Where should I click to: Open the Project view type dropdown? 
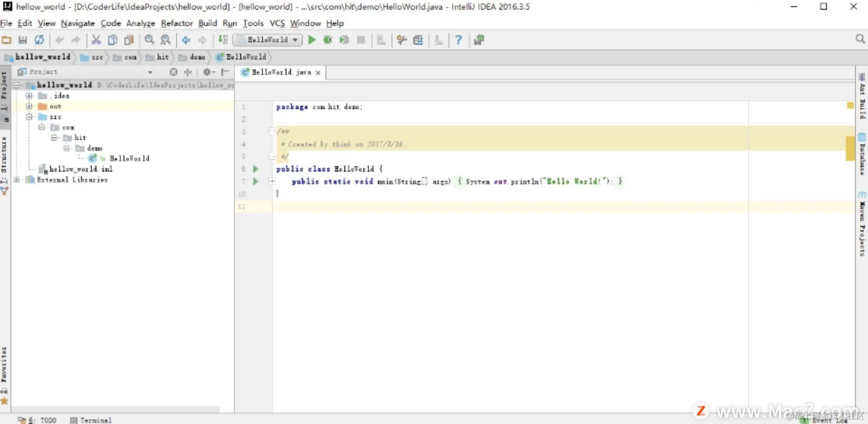tap(150, 72)
